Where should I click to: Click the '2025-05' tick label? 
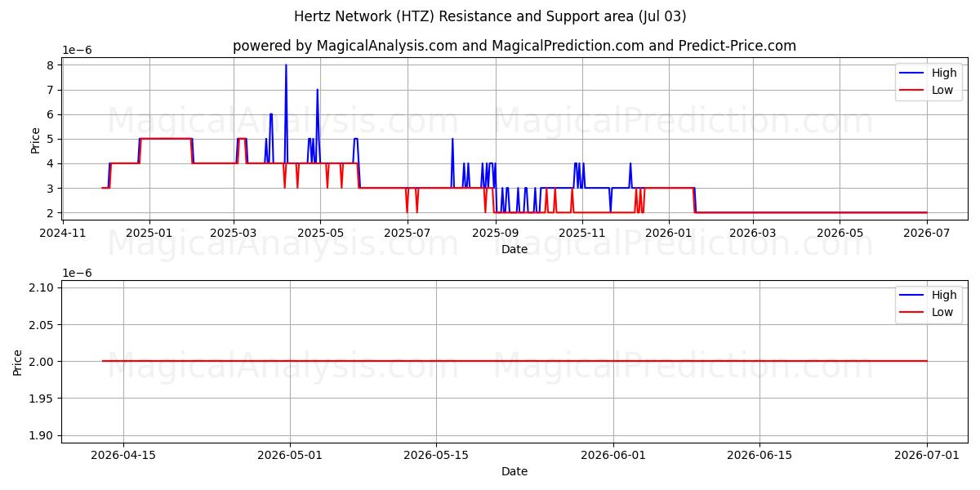[x=320, y=233]
